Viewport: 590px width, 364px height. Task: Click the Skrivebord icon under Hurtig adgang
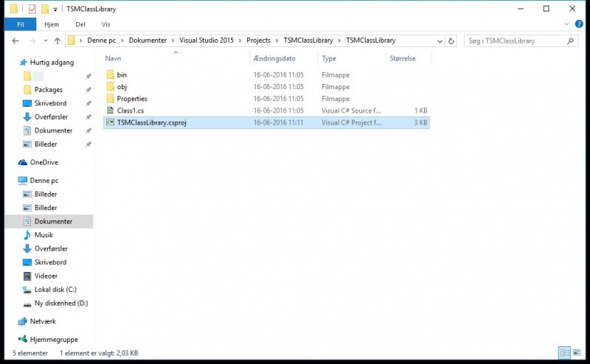(x=27, y=103)
